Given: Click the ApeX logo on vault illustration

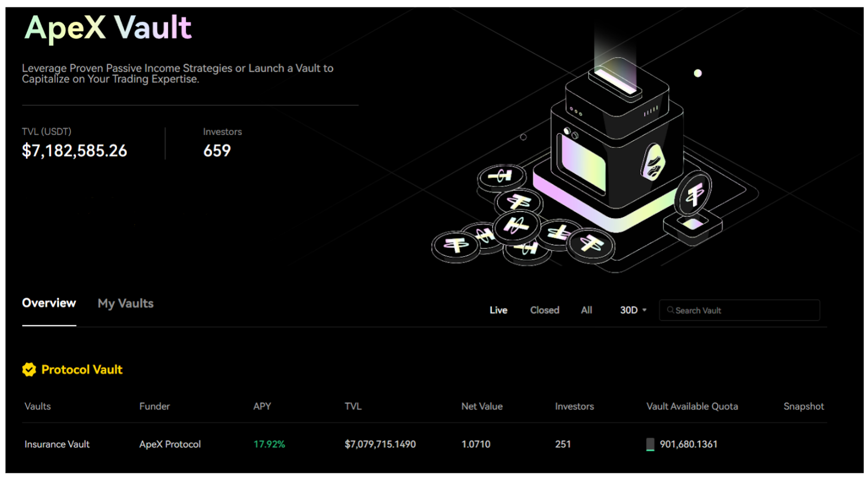Looking at the screenshot, I should pos(653,163).
